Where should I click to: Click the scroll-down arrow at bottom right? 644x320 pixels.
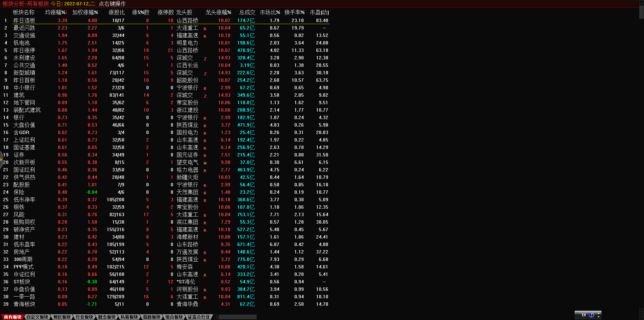click(641, 311)
